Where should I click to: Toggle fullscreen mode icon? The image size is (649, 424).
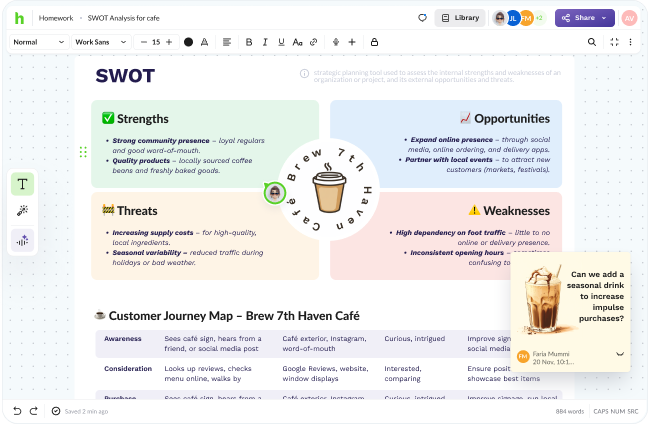[614, 42]
